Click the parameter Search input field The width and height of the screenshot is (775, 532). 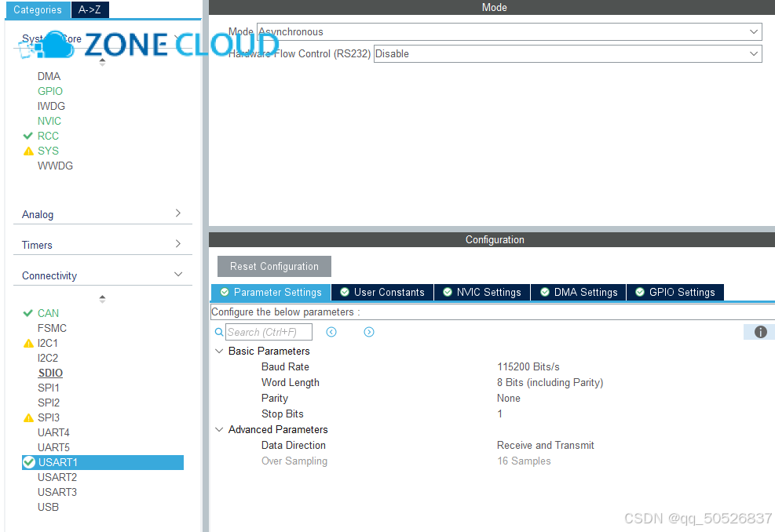269,332
